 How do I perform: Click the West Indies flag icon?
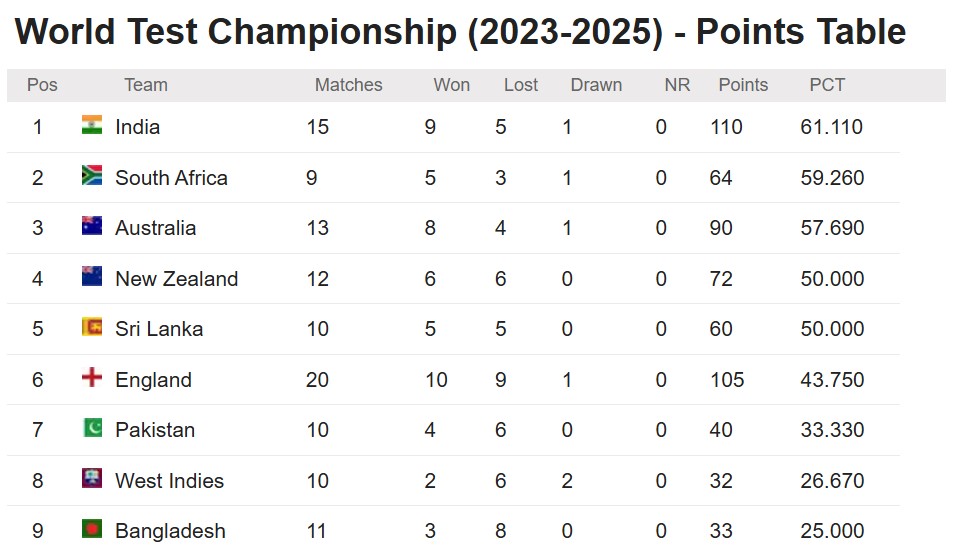point(92,479)
